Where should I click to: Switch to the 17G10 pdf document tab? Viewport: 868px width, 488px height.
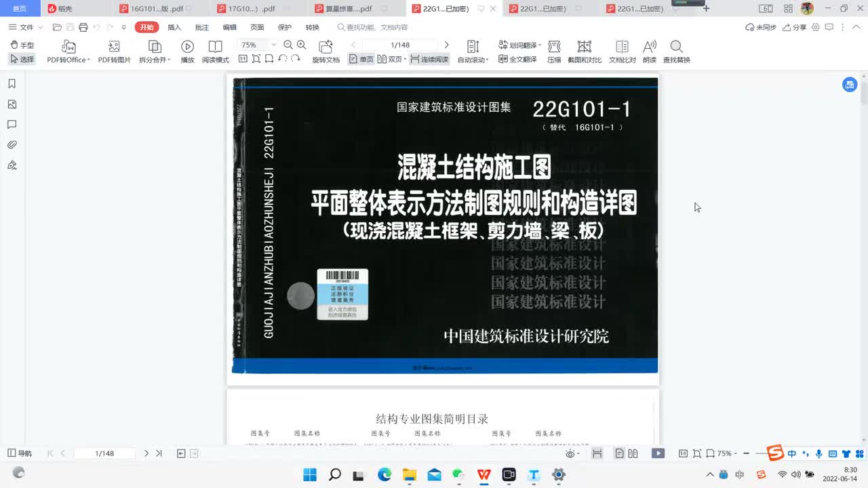click(251, 9)
